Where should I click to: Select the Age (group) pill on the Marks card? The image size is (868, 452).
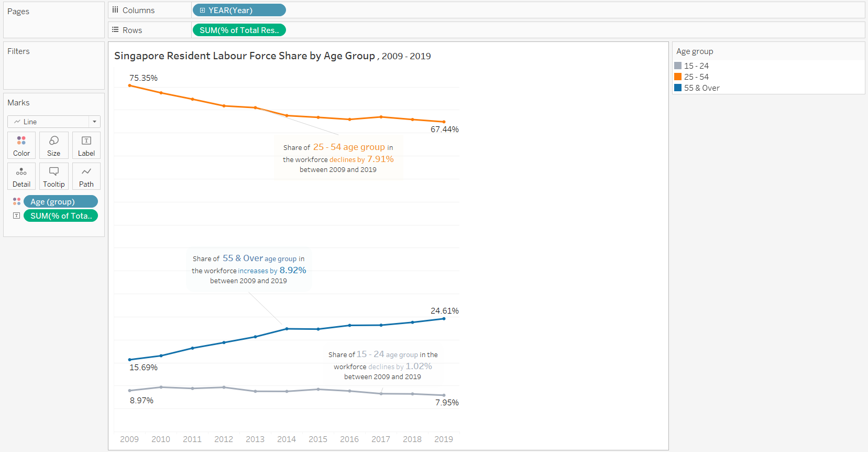[x=60, y=201]
